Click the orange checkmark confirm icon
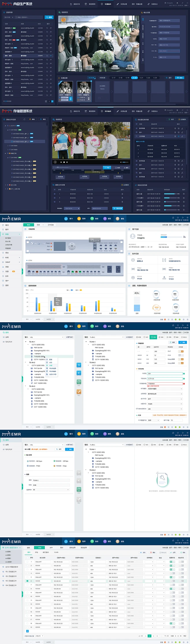The height and width of the screenshot is (644, 190). coord(79,391)
